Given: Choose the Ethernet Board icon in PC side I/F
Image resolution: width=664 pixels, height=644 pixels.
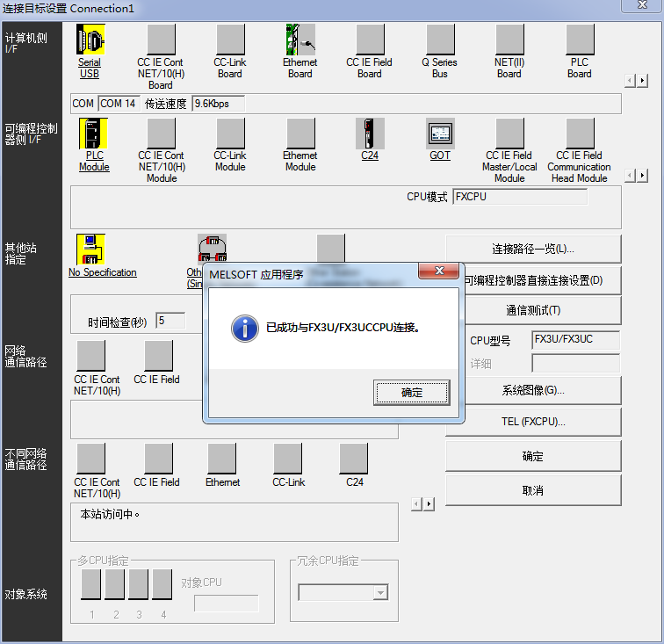Looking at the screenshot, I should coord(300,40).
